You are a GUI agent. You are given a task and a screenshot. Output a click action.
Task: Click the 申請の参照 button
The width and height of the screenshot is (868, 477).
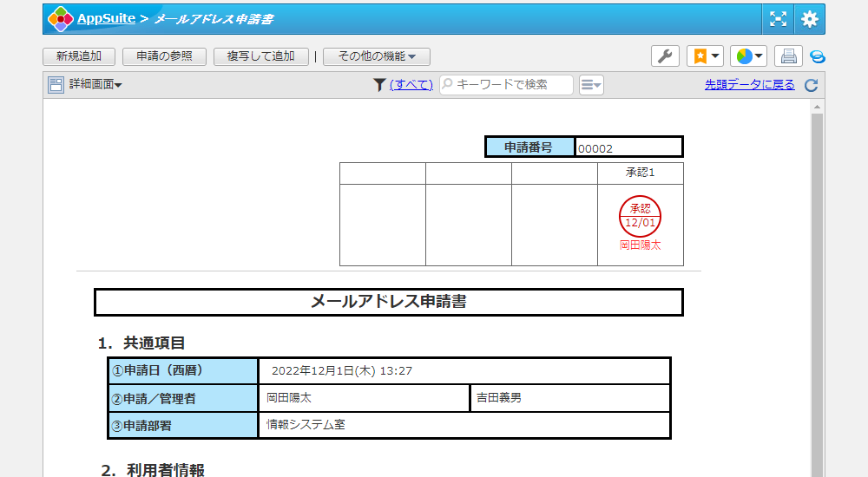(164, 56)
